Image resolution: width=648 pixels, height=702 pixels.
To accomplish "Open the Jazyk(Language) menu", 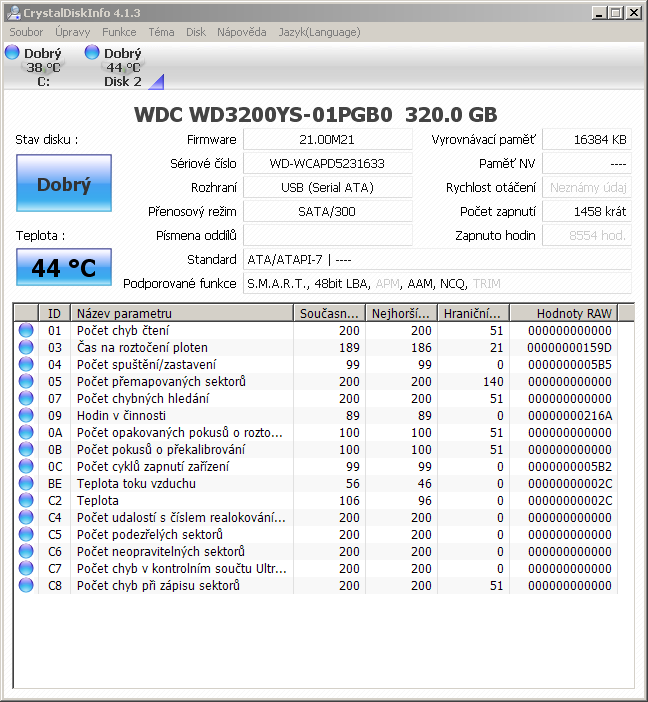I will pos(319,32).
